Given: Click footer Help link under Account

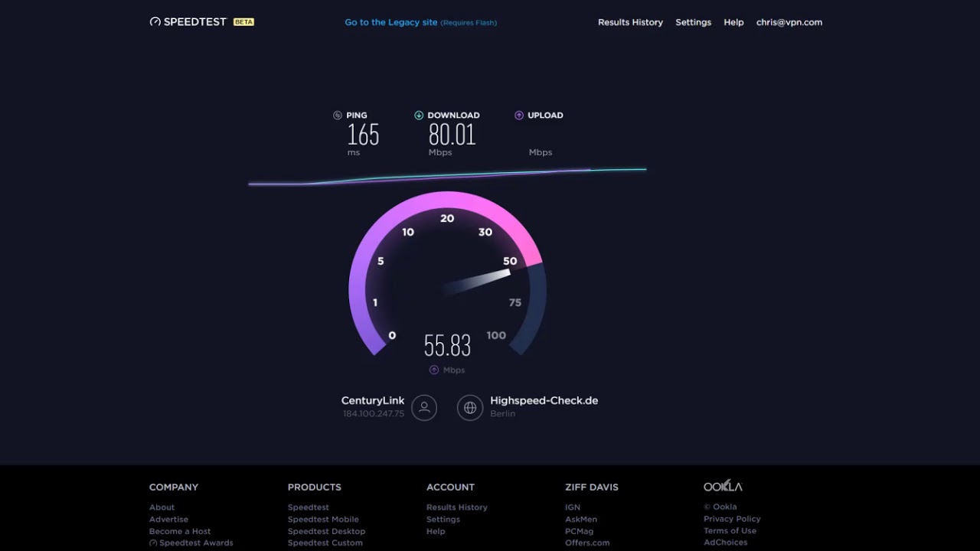Looking at the screenshot, I should pos(436,531).
